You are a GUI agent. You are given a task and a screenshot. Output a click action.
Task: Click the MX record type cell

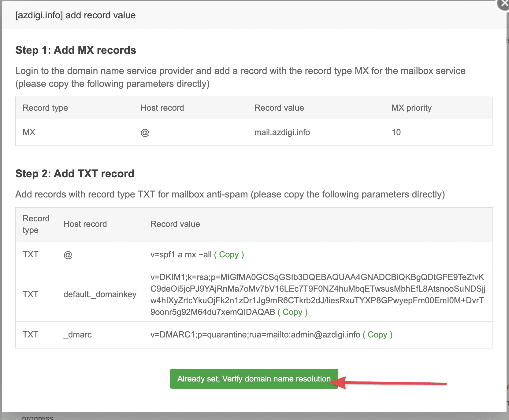29,132
